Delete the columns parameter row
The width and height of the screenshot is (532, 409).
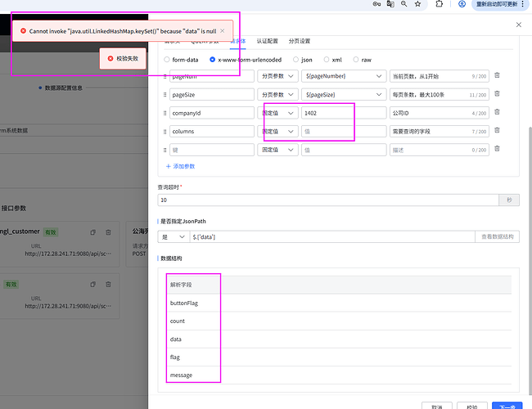coord(497,130)
